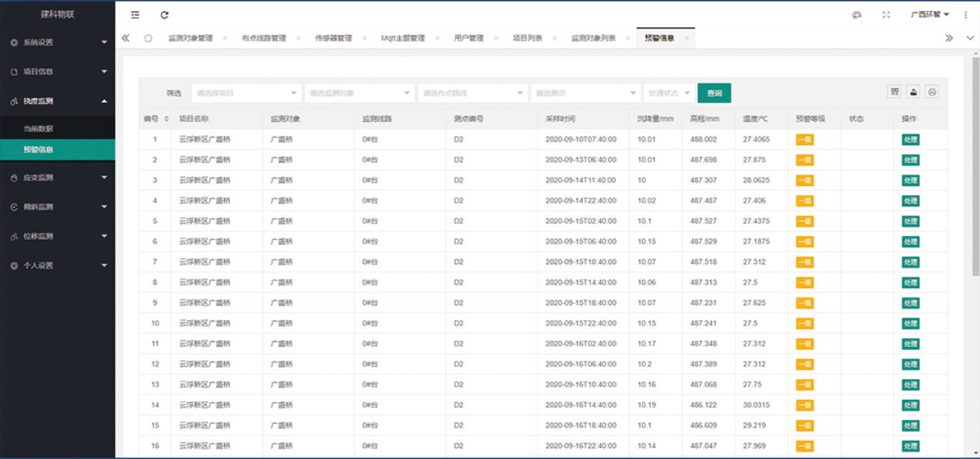Click 处理 button in row 13
Viewport: 980px width, 459px height.
coord(910,385)
